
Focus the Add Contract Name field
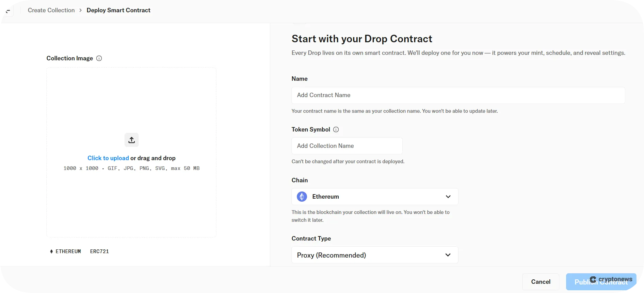(458, 95)
